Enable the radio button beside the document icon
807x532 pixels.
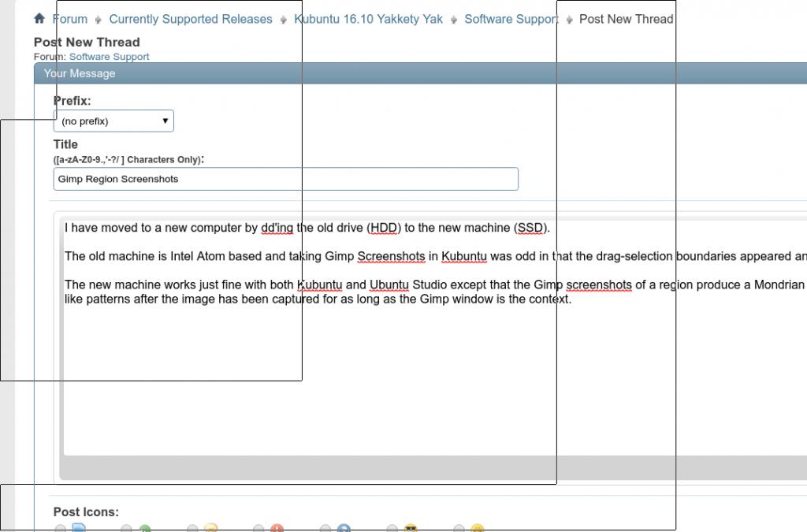pyautogui.click(x=60, y=530)
